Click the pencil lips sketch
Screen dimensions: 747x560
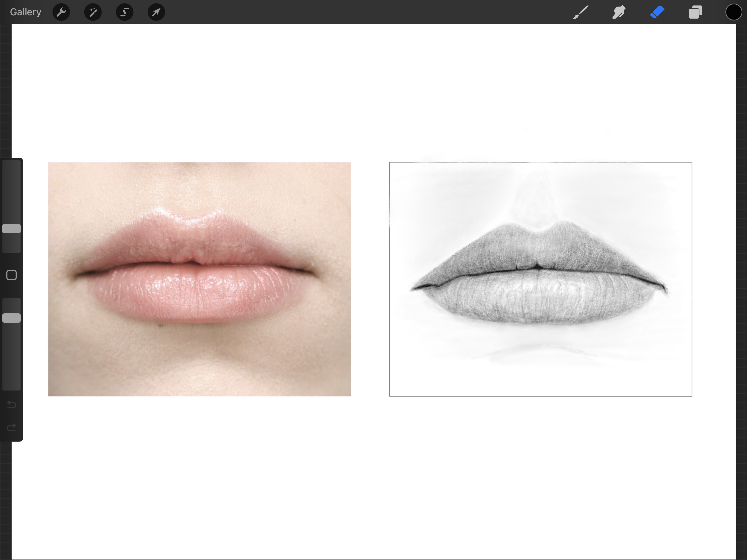540,279
